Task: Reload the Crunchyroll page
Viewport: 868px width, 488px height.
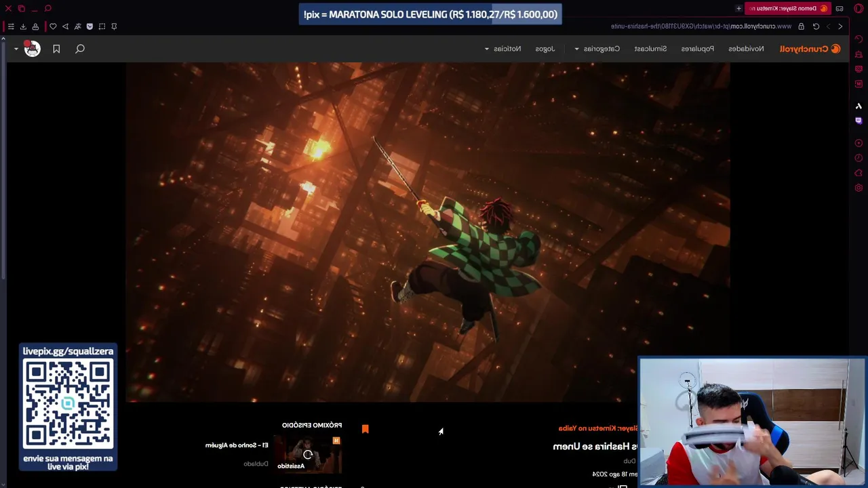Action: 816,26
